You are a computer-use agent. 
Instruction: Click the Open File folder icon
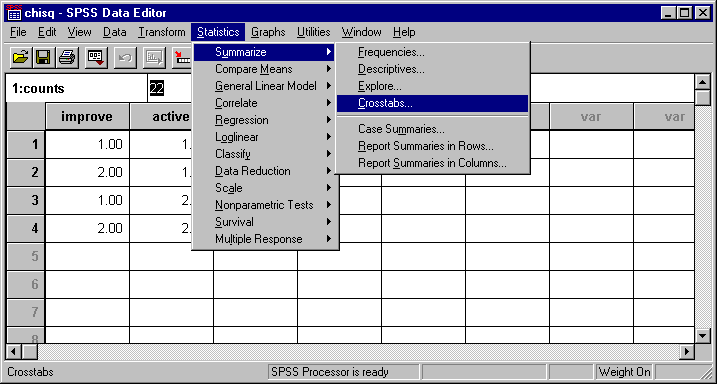coord(21,58)
